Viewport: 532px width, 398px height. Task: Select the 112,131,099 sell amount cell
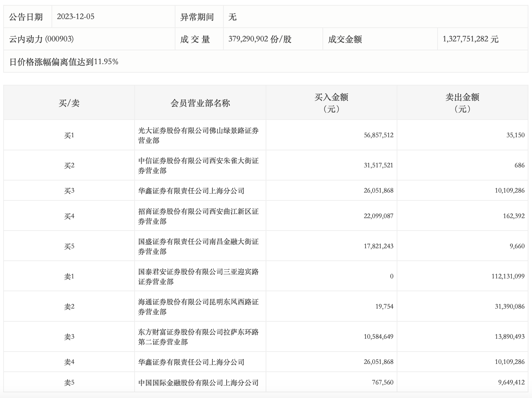pos(507,276)
